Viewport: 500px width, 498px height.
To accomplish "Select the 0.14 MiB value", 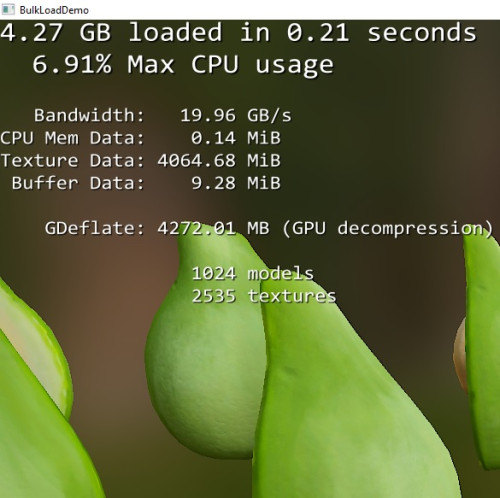I will [x=236, y=138].
